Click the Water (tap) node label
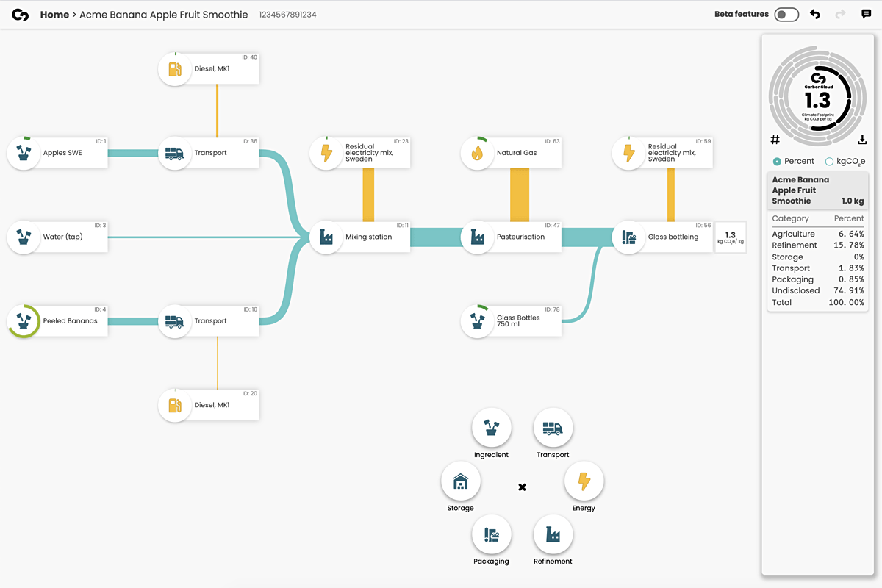The width and height of the screenshot is (882, 588). tap(64, 237)
